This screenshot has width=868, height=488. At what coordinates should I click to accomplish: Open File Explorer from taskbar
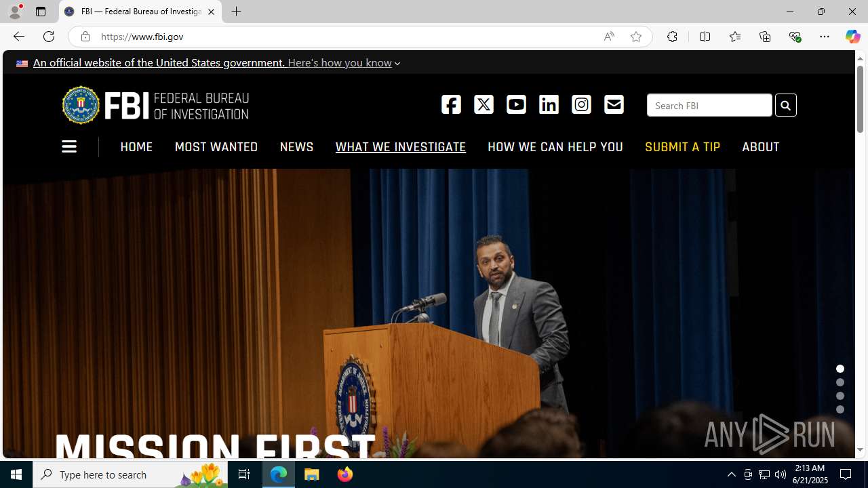pyautogui.click(x=312, y=474)
